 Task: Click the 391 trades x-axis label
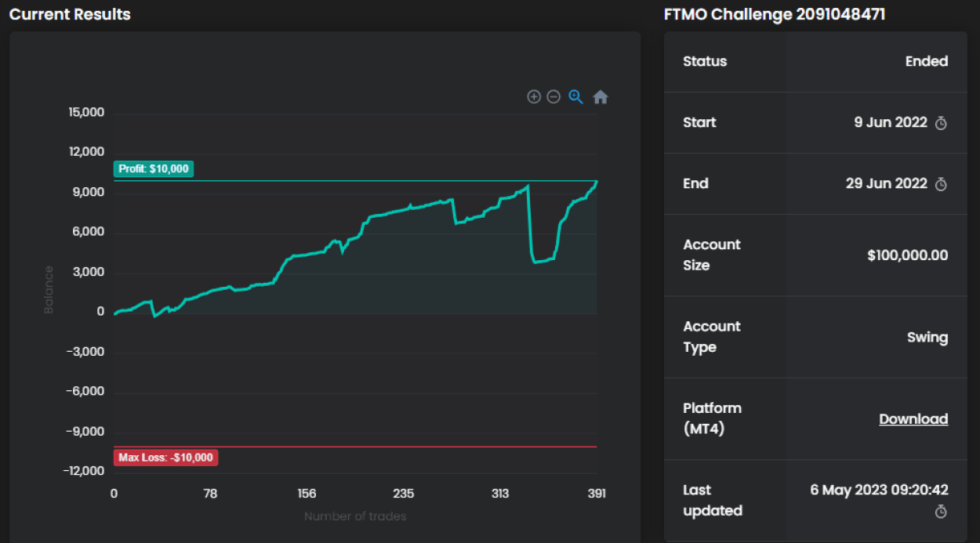[597, 494]
